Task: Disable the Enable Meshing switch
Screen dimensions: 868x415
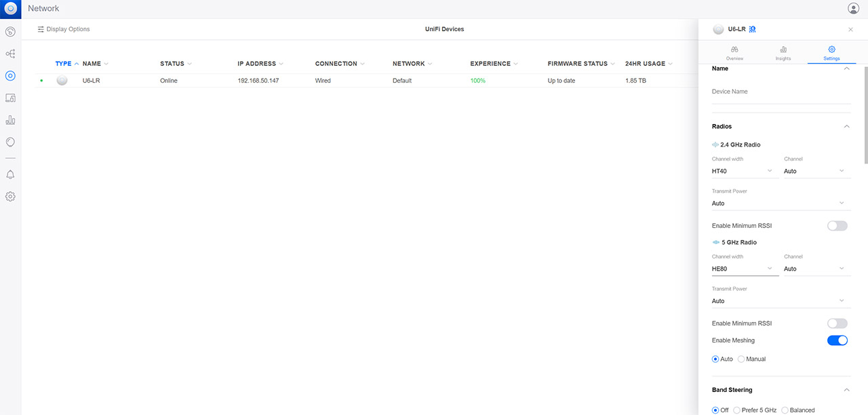Action: 837,340
